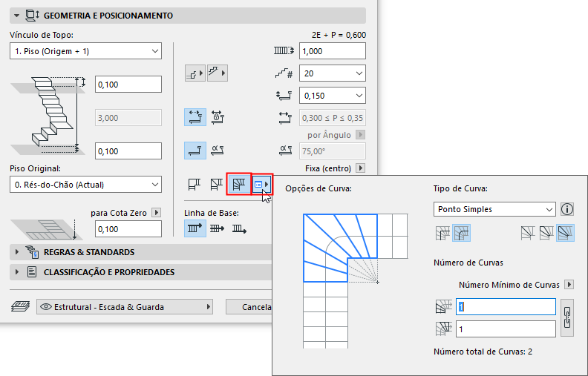Screen dimensions: 588x376
Task: Click the Tipo de Curva info icon
Action: (x=569, y=209)
